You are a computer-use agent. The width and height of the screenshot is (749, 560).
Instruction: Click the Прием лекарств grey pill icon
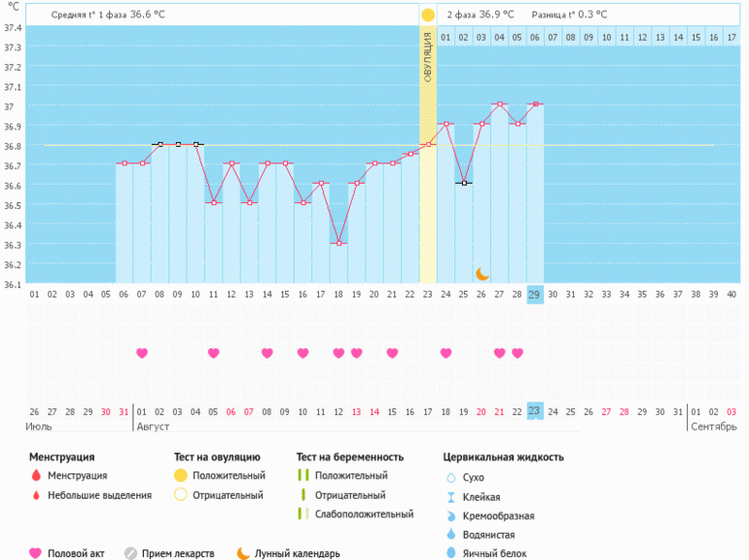tap(130, 553)
